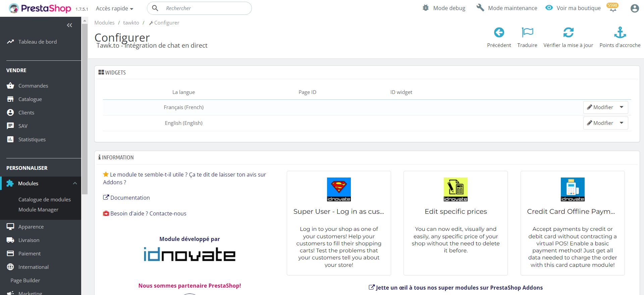
Task: Click the tawkto breadcrumb link
Action: (x=131, y=23)
